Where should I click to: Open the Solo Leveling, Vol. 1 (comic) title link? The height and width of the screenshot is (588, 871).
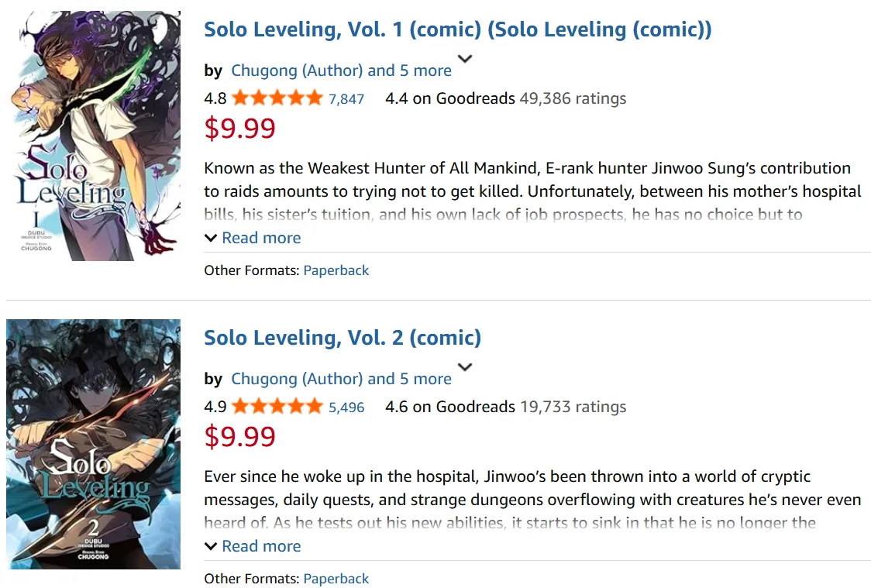coord(457,29)
